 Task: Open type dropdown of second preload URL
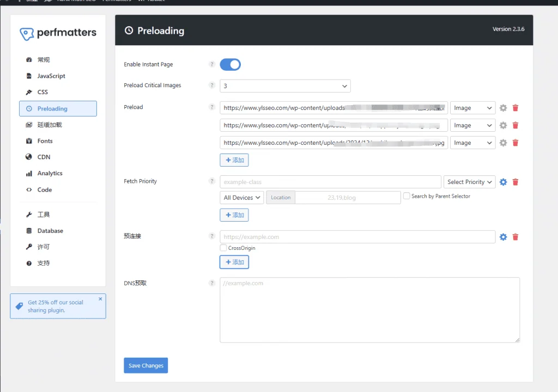tap(472, 125)
